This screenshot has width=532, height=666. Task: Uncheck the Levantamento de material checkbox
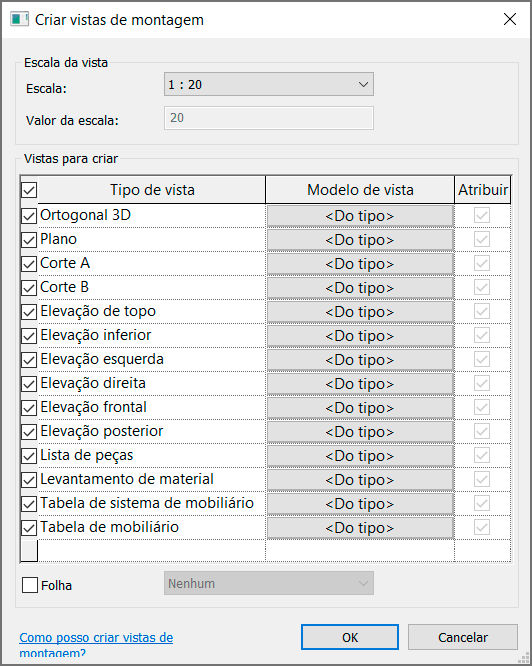coord(29,480)
